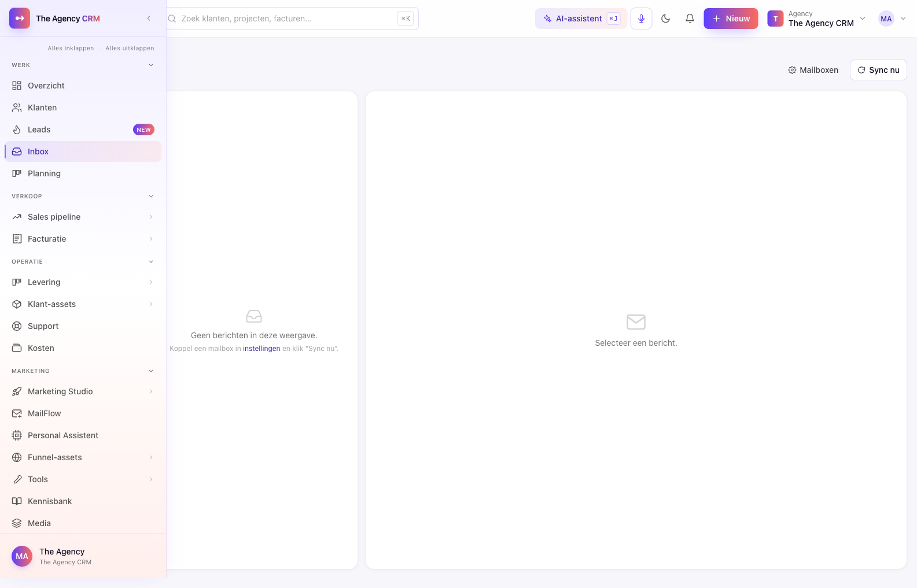The width and height of the screenshot is (917, 588).
Task: Click the Klanten people icon
Action: (x=17, y=108)
